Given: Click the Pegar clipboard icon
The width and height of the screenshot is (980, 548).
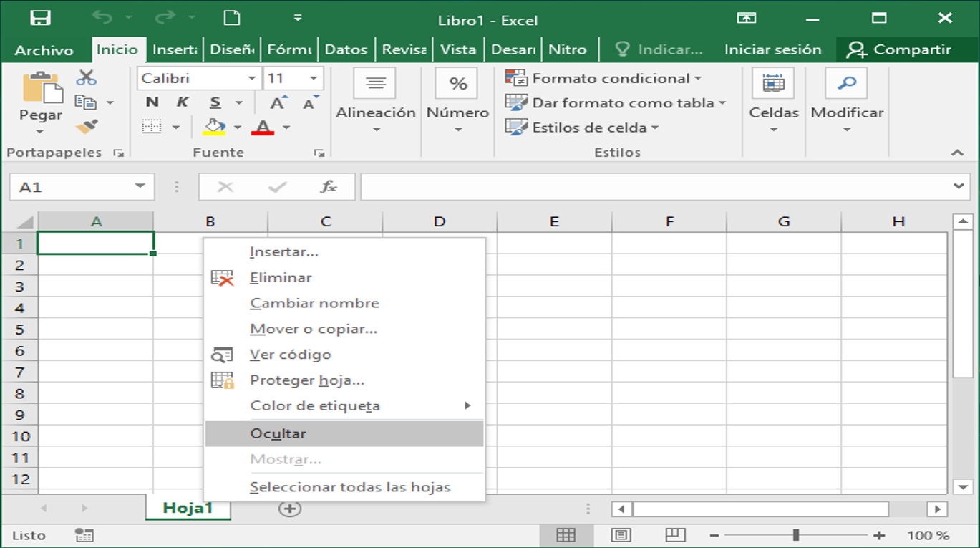Looking at the screenshot, I should click(x=42, y=87).
